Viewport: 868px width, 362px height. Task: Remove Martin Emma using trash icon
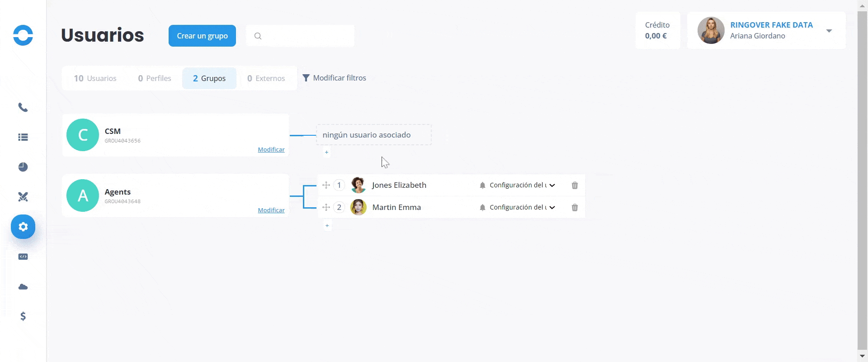pyautogui.click(x=575, y=208)
